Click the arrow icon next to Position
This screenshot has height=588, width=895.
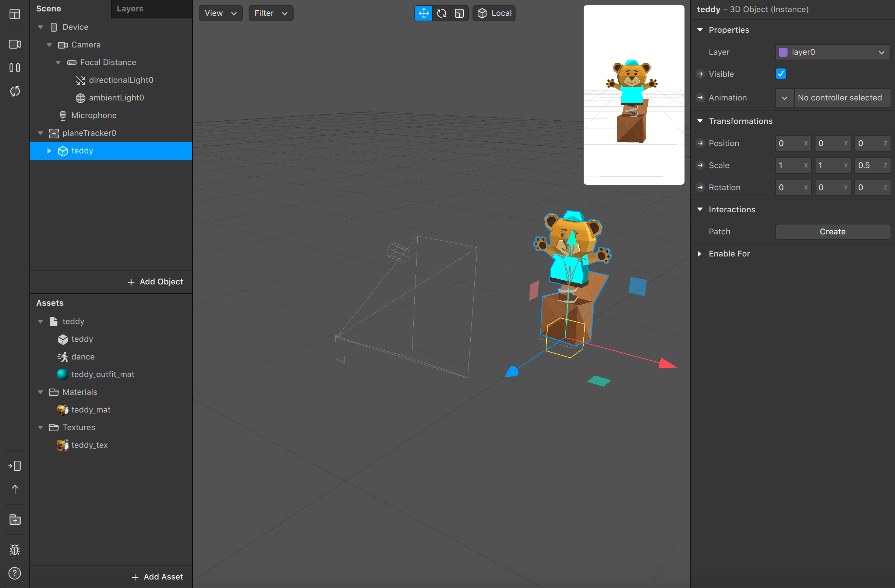pyautogui.click(x=700, y=143)
